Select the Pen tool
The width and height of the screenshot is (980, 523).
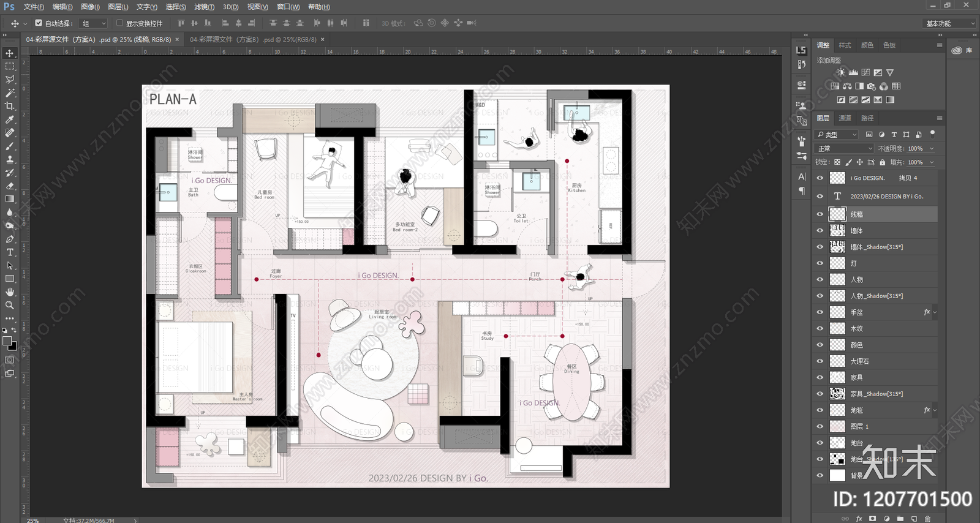tap(10, 239)
